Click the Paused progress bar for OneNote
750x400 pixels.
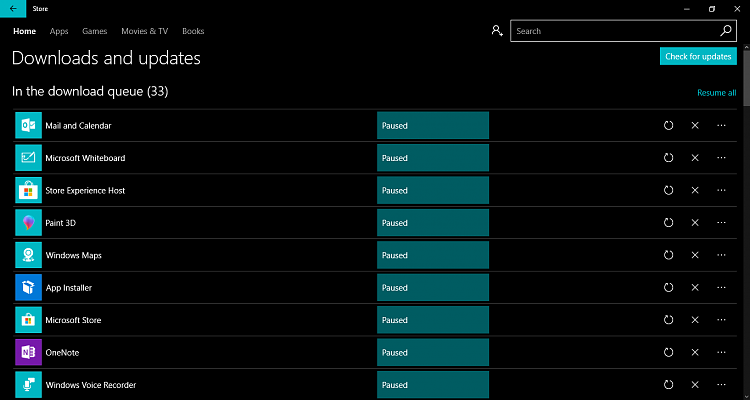click(x=432, y=353)
